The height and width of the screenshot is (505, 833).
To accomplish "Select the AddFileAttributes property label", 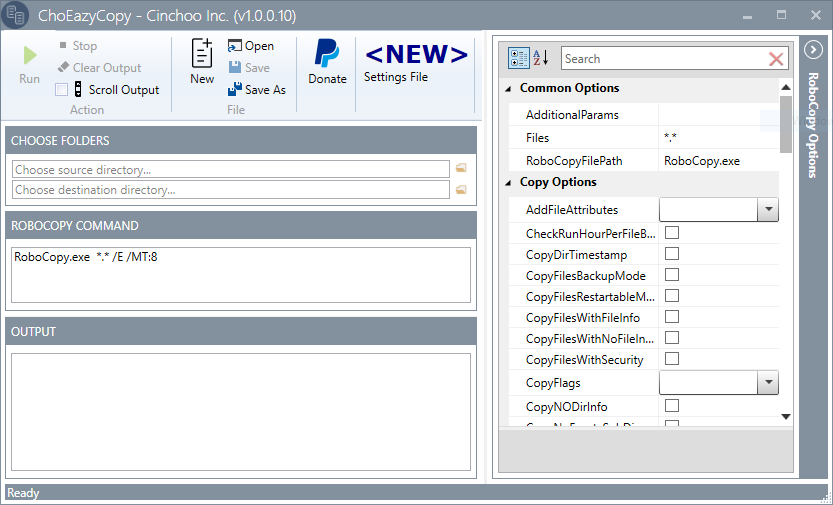I will (x=572, y=210).
